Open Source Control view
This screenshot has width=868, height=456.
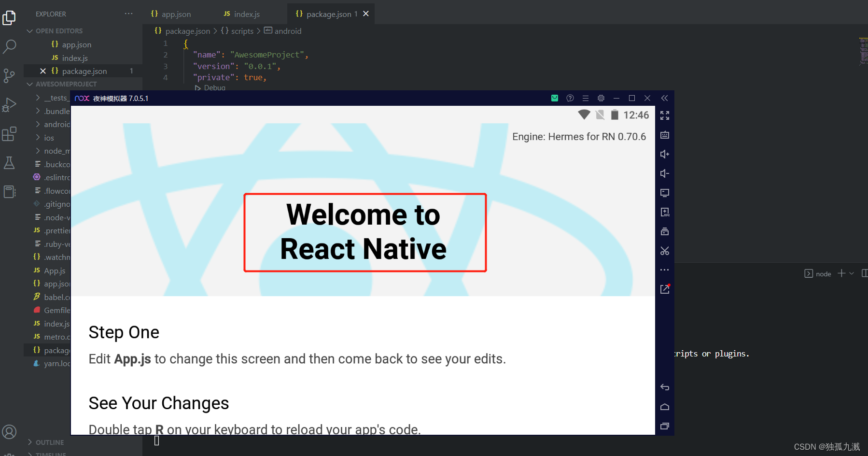[9, 76]
